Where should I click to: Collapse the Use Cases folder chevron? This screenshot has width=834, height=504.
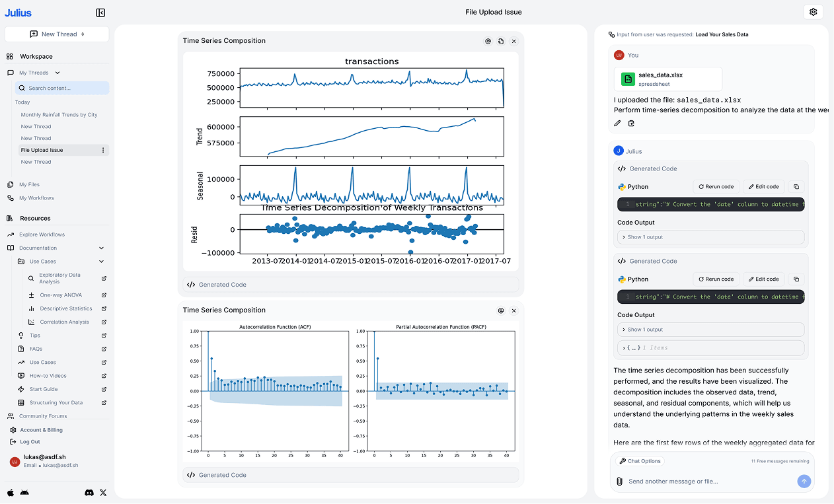101,262
